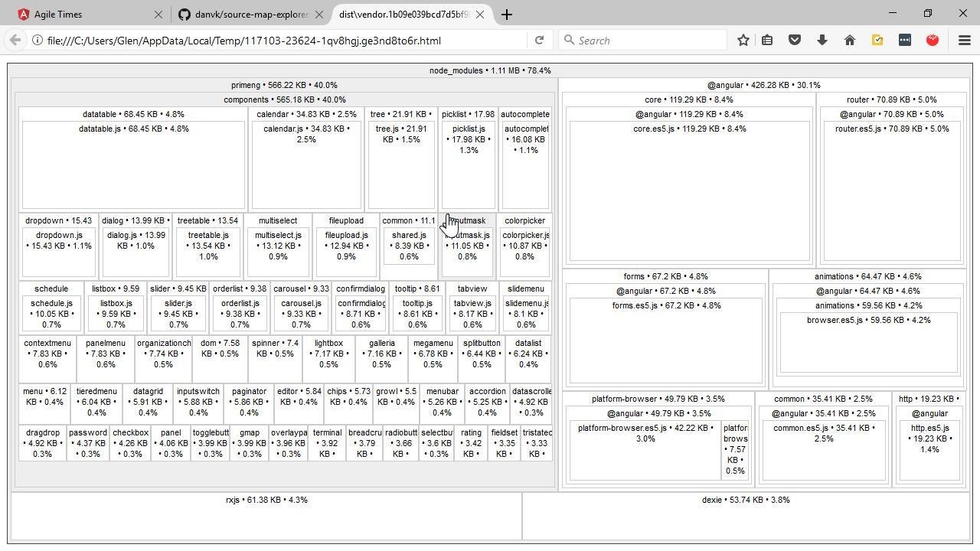
Task: Select the dist\vendor tab
Action: click(411, 14)
